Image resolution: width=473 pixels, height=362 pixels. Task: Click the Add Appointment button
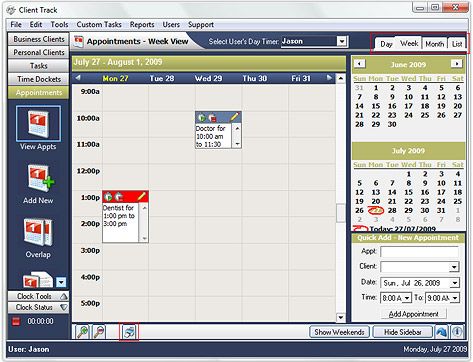coord(414,314)
